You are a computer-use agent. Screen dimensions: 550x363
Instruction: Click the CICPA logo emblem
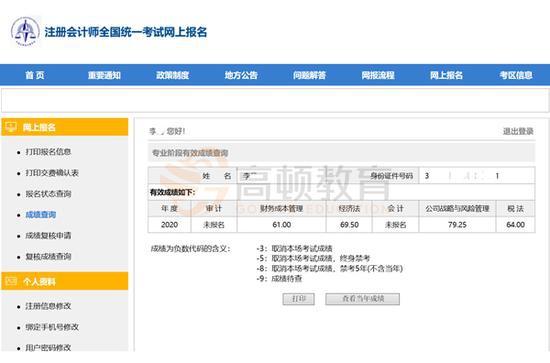[25, 32]
